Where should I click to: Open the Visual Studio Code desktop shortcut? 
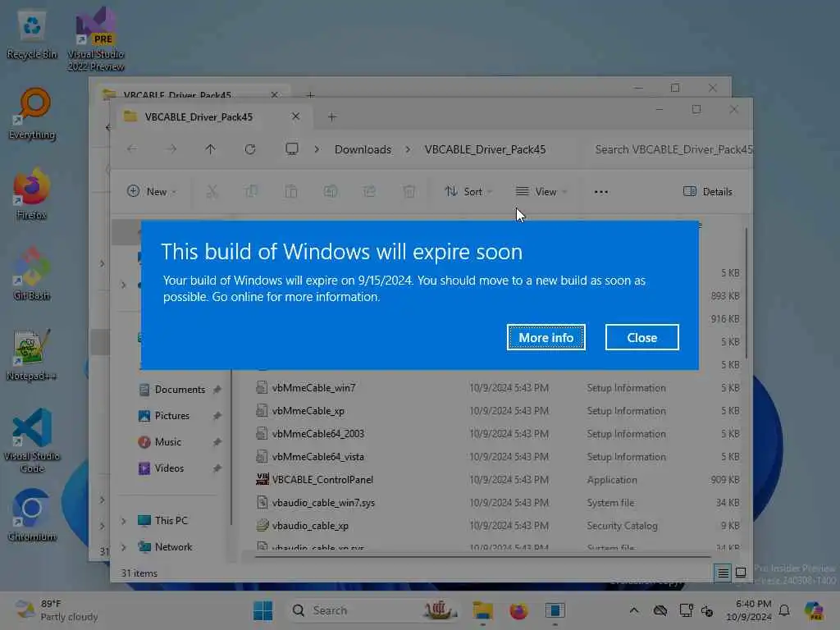[32, 441]
